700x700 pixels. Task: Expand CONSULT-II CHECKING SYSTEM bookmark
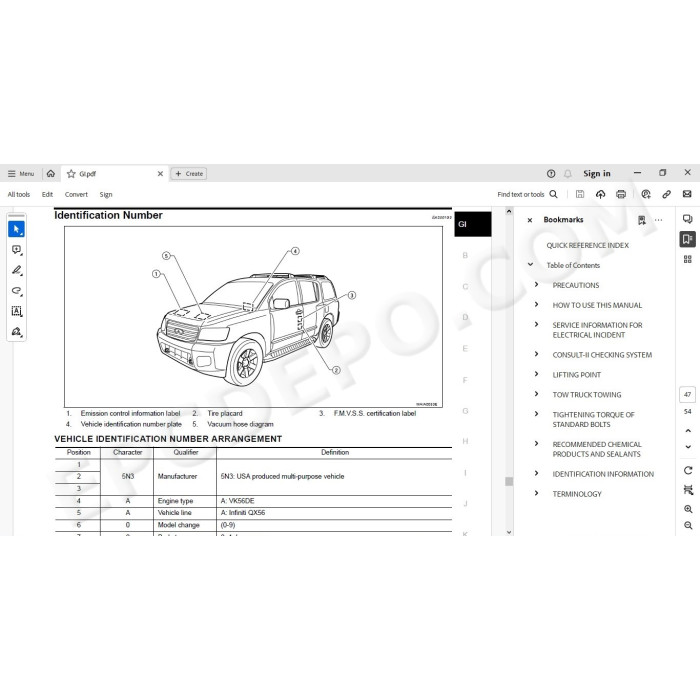point(537,354)
